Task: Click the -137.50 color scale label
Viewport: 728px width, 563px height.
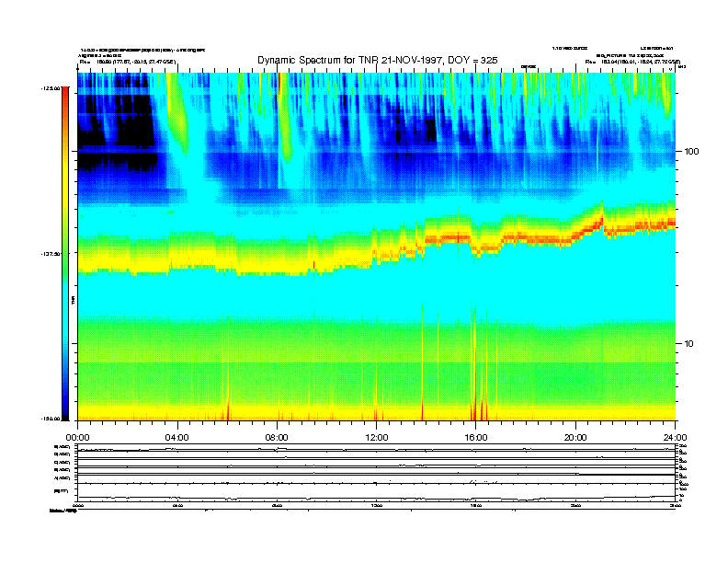Action: pyautogui.click(x=50, y=254)
